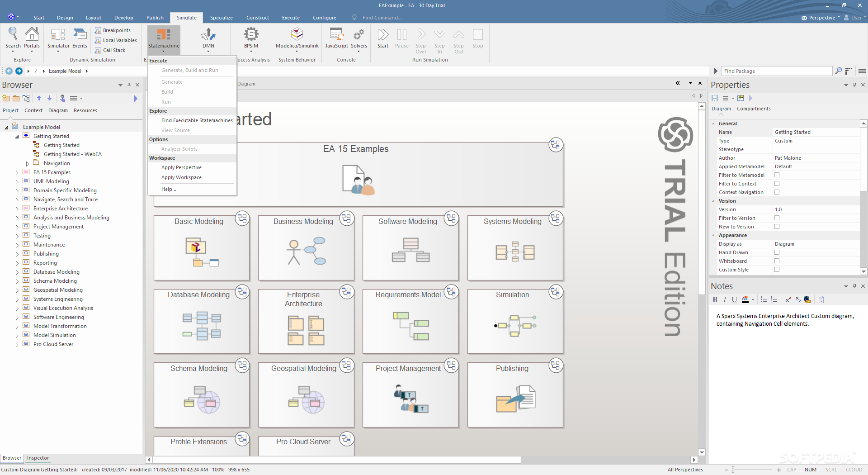Viewport: 868px width, 475px height.
Task: Switch to the Design ribbon tab
Action: click(x=65, y=18)
